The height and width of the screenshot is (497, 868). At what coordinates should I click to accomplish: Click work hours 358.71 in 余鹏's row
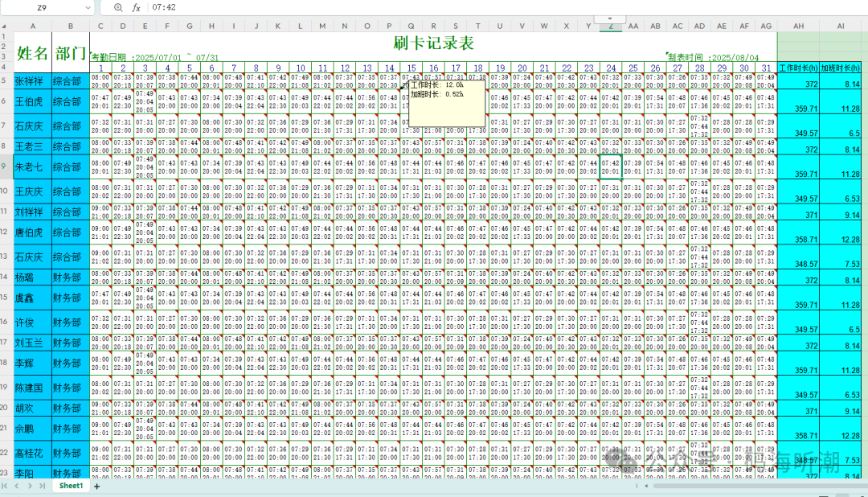pyautogui.click(x=798, y=429)
